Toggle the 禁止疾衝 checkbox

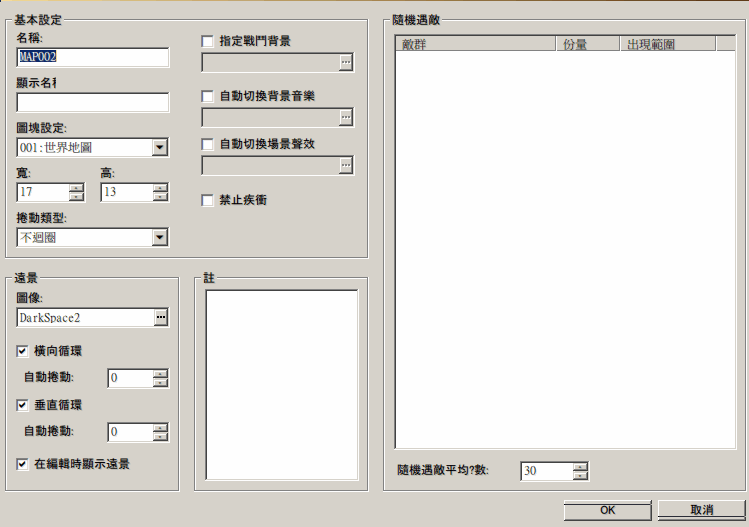207,200
